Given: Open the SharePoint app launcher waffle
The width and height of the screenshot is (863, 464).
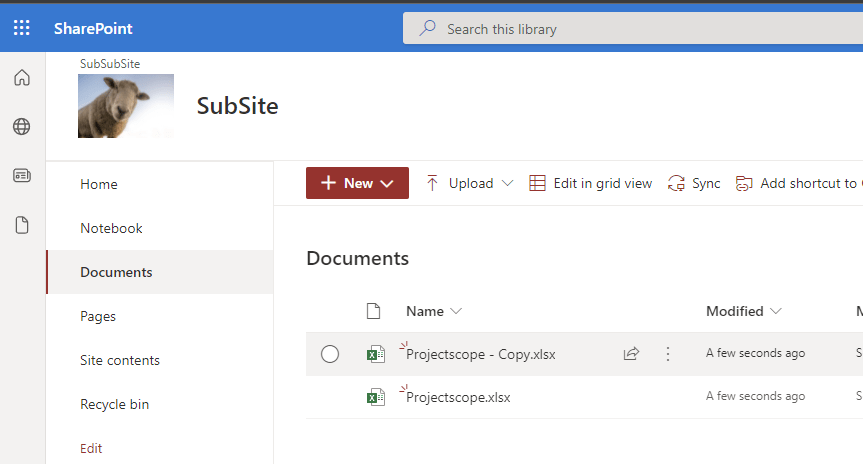Looking at the screenshot, I should (x=22, y=28).
